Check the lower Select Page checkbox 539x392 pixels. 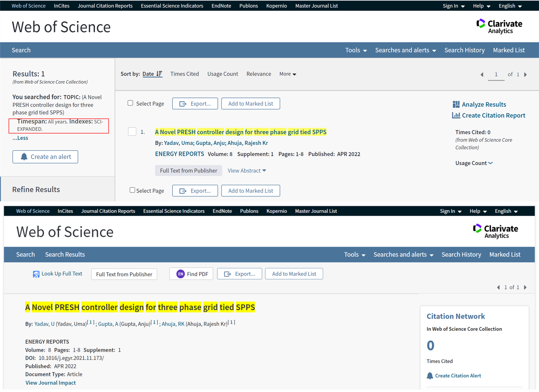132,190
